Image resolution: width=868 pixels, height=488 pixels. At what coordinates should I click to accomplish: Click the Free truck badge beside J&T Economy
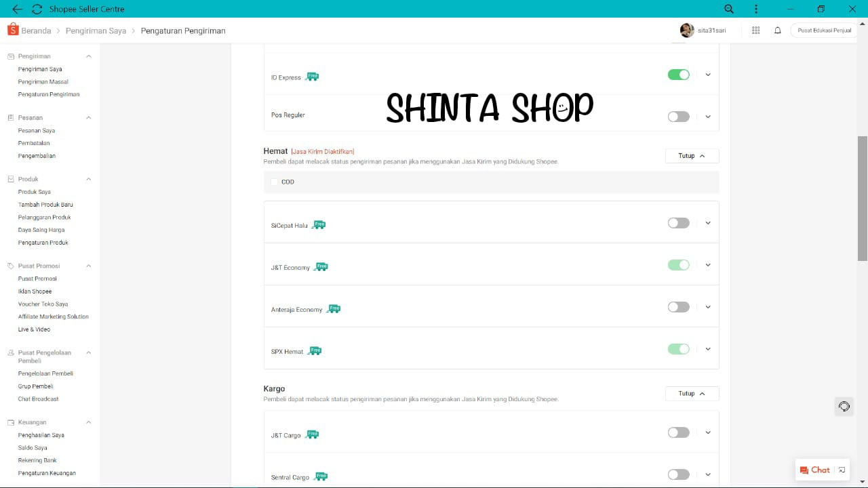pos(320,266)
